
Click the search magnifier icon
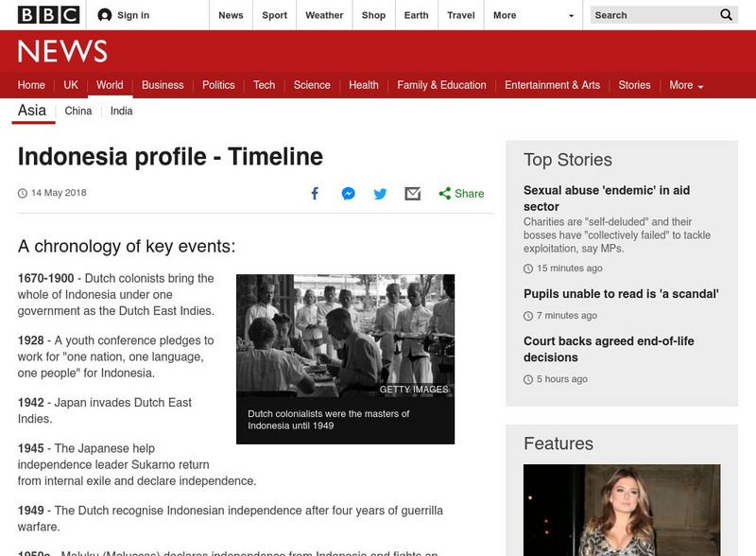[726, 15]
